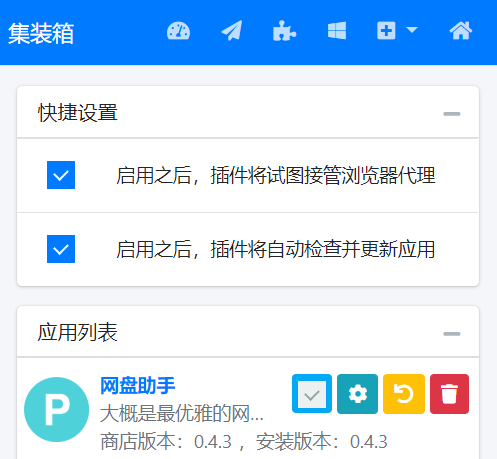Open dropdown arrow next to plus icon
Image resolution: width=497 pixels, height=459 pixels.
coord(412,30)
